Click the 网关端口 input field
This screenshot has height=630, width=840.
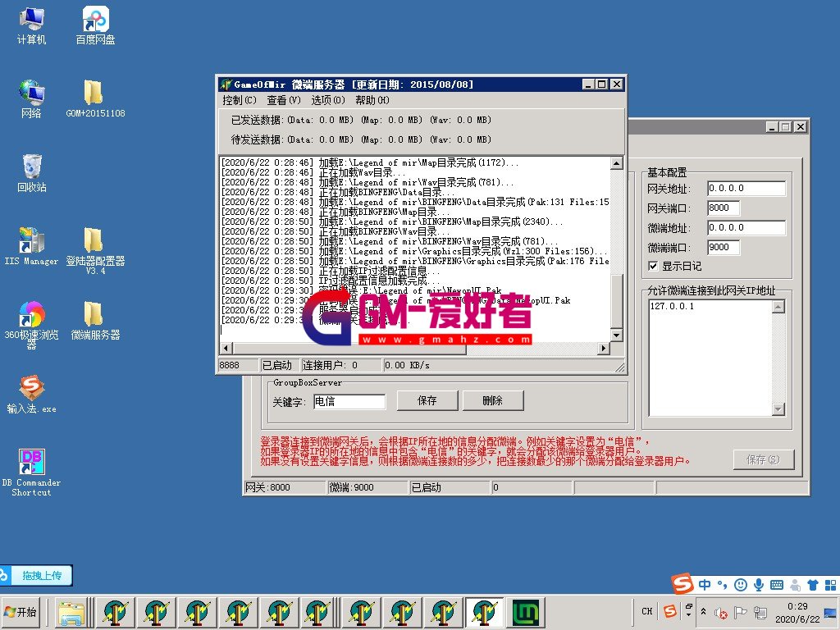[724, 208]
